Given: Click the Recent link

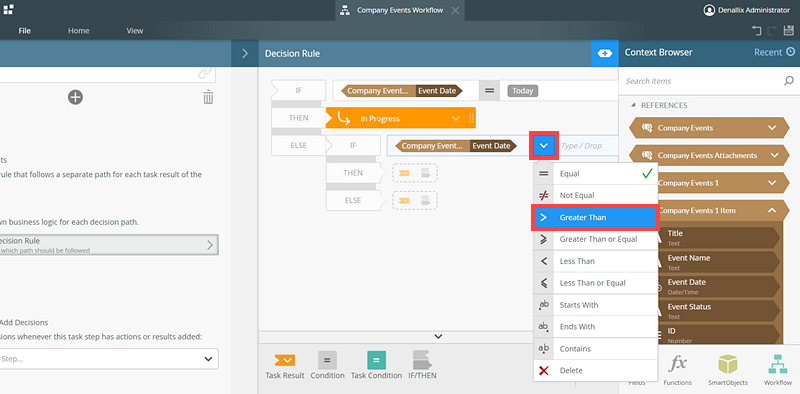Looking at the screenshot, I should [x=768, y=52].
